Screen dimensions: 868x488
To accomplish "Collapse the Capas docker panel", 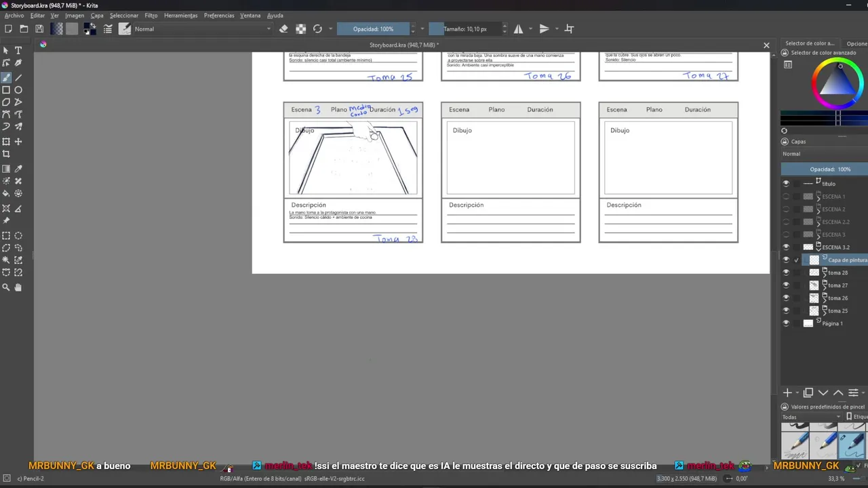I will (785, 142).
